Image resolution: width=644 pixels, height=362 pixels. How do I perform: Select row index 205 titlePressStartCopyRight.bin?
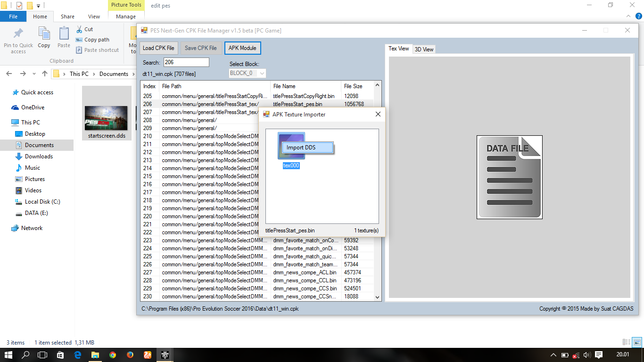[x=257, y=96]
